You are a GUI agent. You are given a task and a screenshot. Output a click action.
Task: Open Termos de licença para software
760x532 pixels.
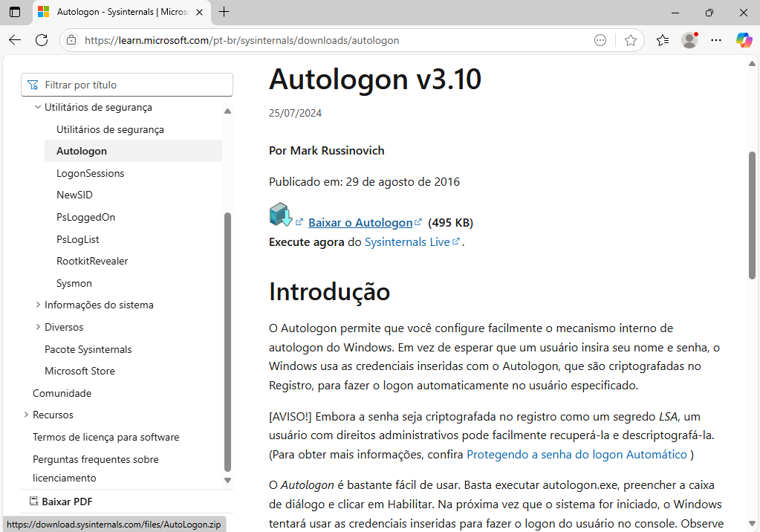pyautogui.click(x=105, y=437)
